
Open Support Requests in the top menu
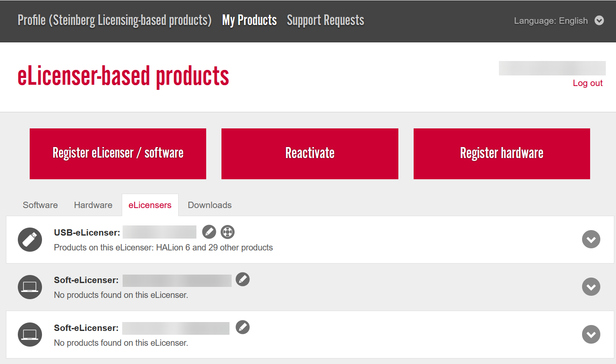point(325,20)
